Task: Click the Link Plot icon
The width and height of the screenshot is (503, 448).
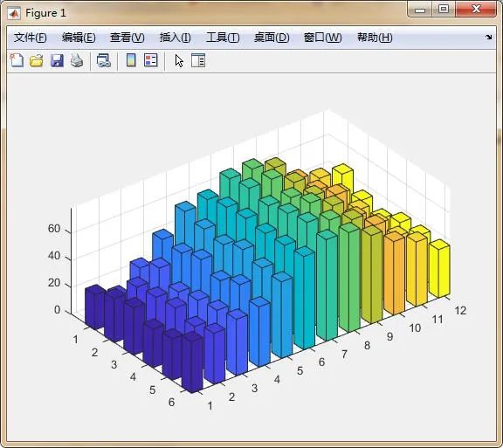Action: [104, 60]
